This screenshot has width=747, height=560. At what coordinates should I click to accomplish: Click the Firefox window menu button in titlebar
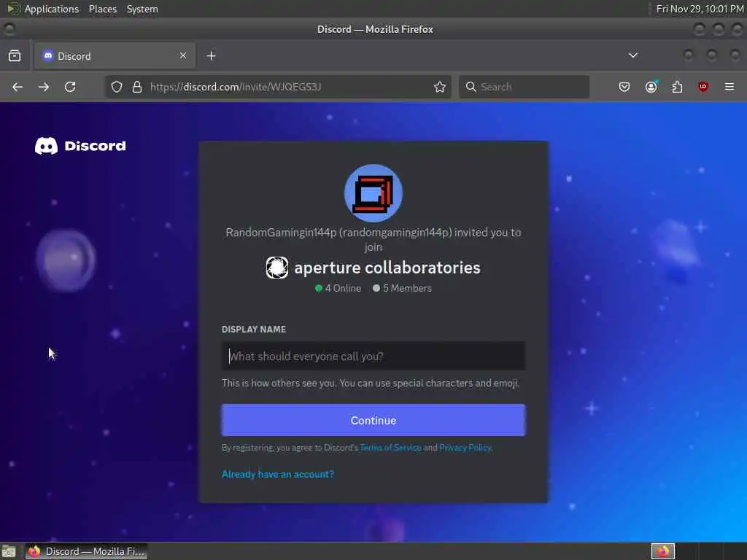[x=9, y=29]
